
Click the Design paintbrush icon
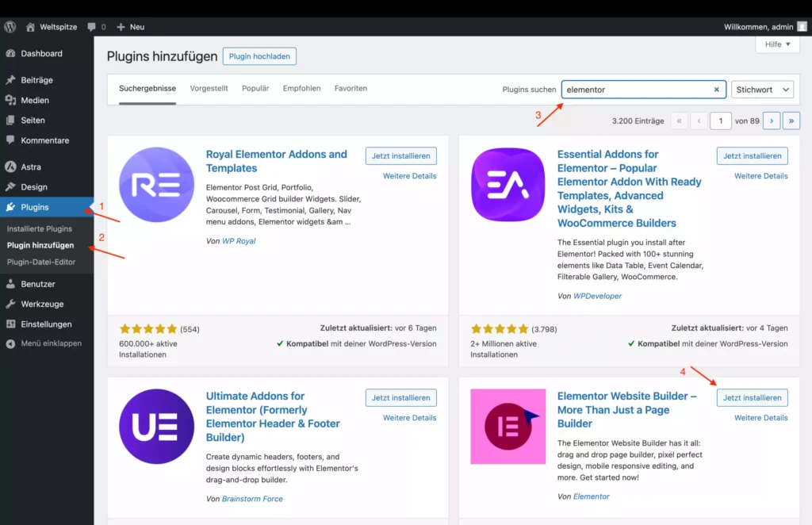(x=10, y=187)
